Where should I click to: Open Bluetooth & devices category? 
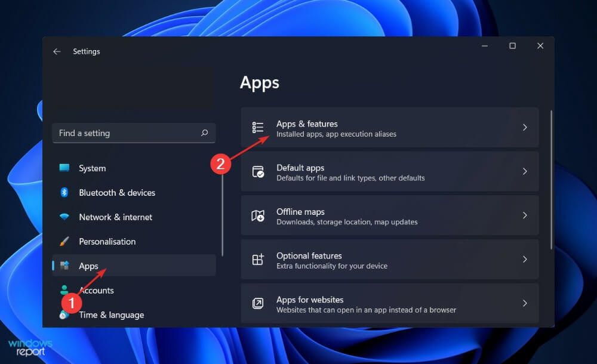(134, 192)
